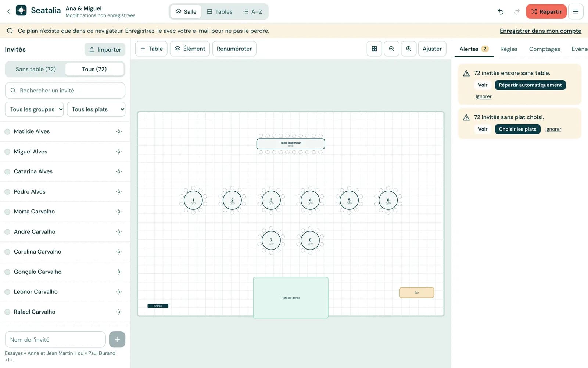Locate Matilde Alves with target icon
The image size is (588, 368).
coord(119,131)
